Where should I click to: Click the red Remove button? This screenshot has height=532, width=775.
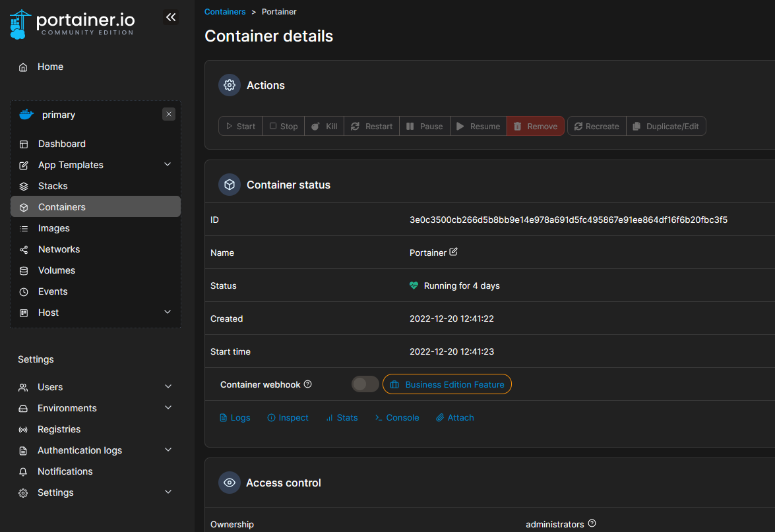click(x=535, y=126)
